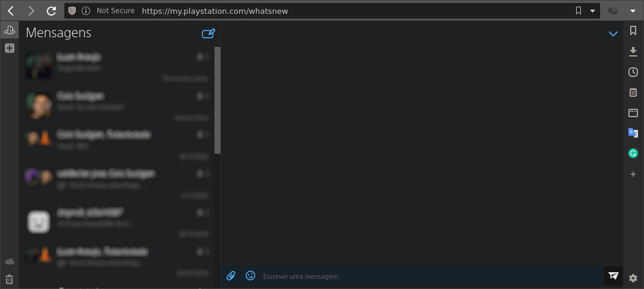Open browser settings gear icon

pyautogui.click(x=633, y=278)
